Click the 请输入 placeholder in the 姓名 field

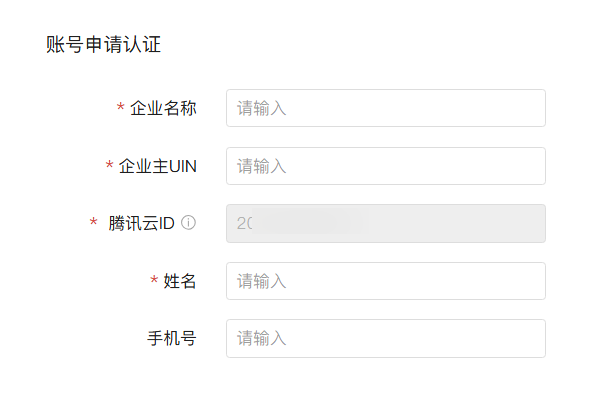[x=262, y=281]
